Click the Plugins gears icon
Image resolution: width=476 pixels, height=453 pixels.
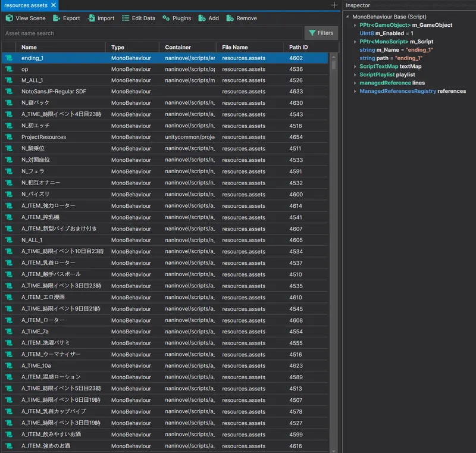(166, 18)
